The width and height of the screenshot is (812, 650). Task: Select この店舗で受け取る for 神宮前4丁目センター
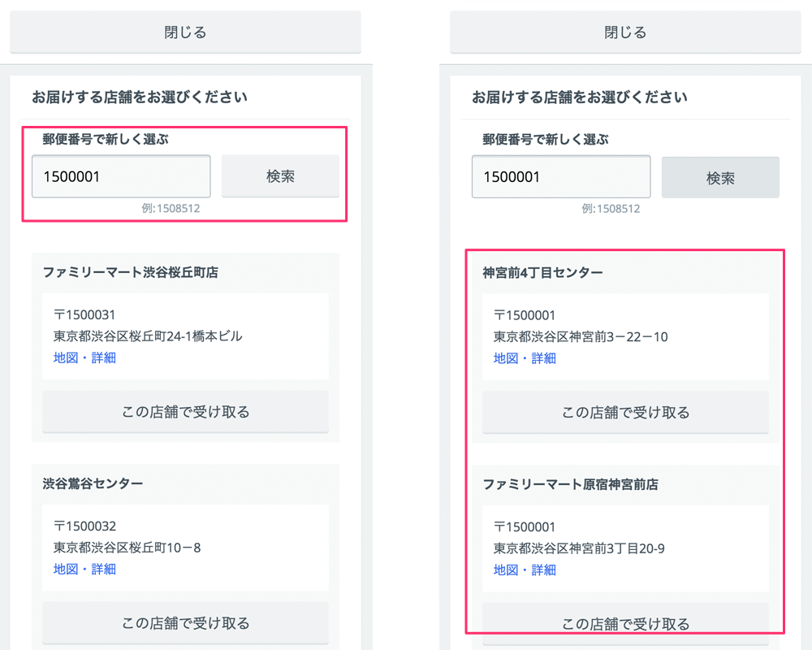click(x=625, y=412)
